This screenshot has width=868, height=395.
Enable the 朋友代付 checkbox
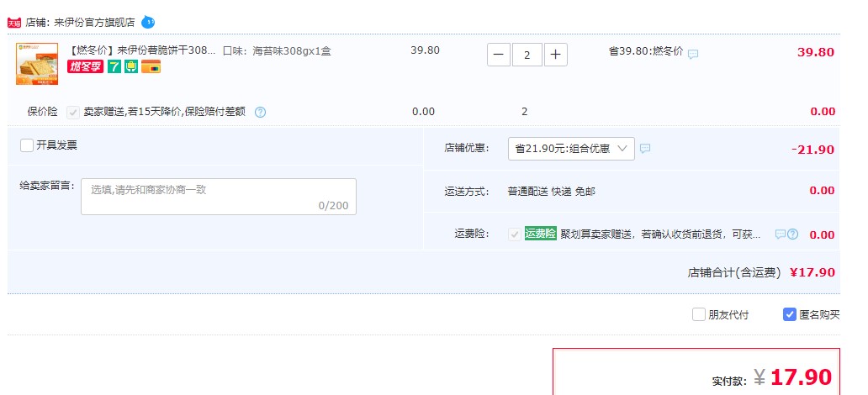[x=699, y=314]
